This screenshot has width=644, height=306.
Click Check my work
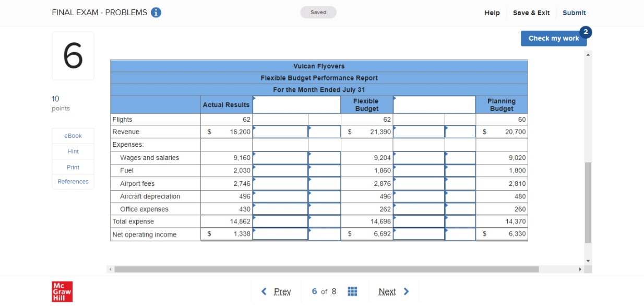553,38
